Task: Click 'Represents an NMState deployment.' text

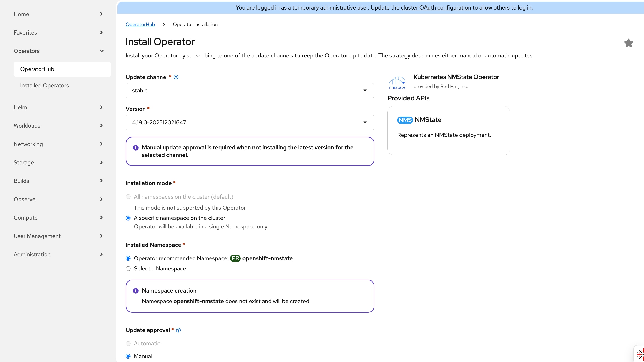Action: click(444, 135)
